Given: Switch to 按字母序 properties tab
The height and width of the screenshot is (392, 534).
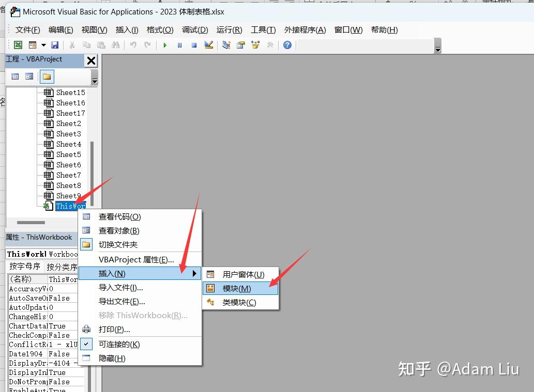Looking at the screenshot, I should click(25, 266).
